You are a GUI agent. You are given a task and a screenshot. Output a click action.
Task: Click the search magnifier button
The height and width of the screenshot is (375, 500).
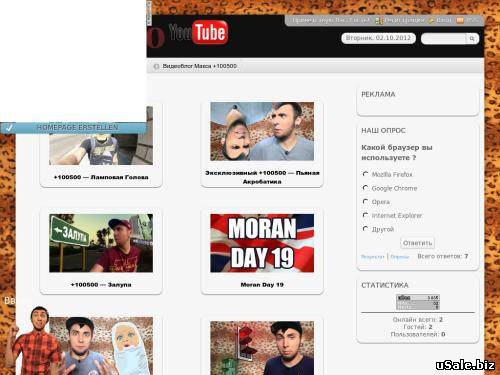472,39
